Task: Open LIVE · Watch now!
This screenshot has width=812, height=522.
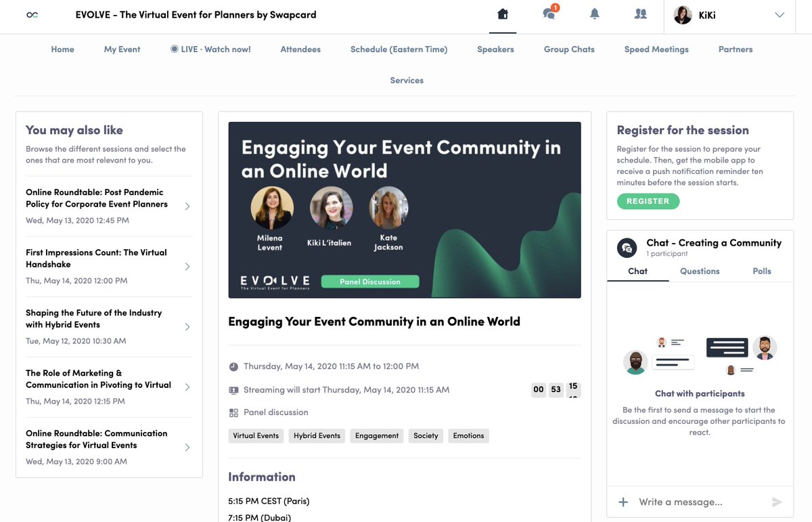Action: [210, 49]
